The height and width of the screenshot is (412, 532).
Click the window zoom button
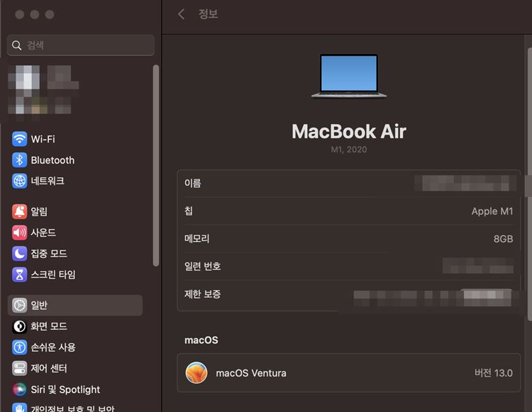click(50, 14)
